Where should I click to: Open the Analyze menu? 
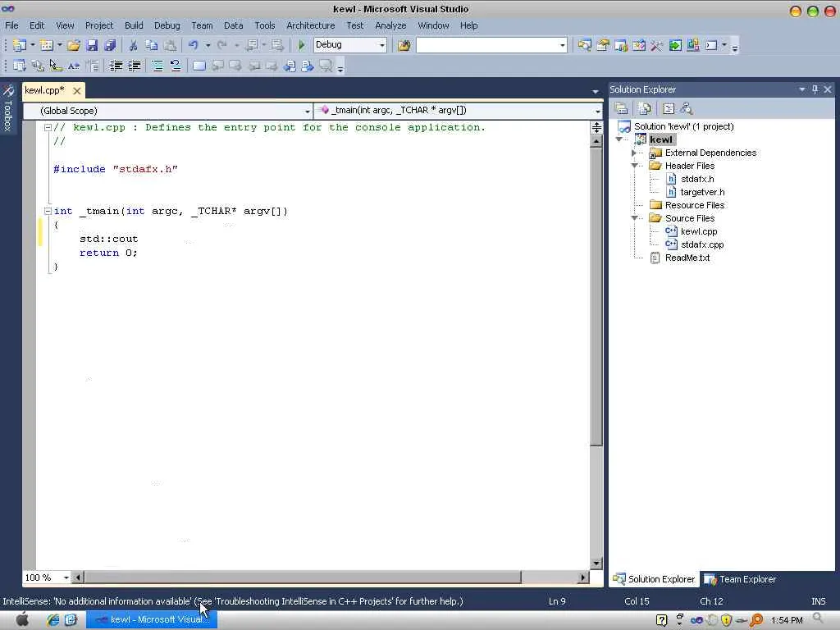click(x=390, y=25)
